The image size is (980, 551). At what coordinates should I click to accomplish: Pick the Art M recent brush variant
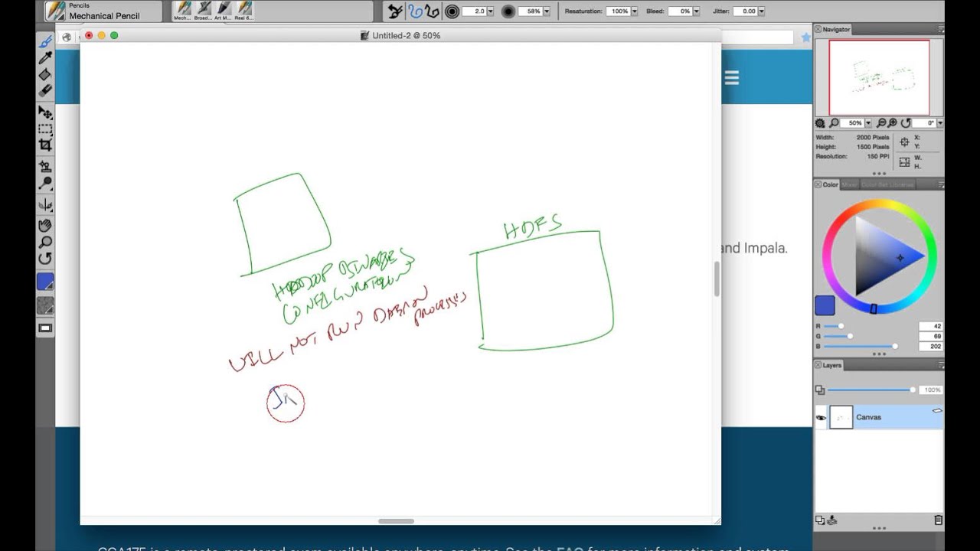click(x=224, y=11)
